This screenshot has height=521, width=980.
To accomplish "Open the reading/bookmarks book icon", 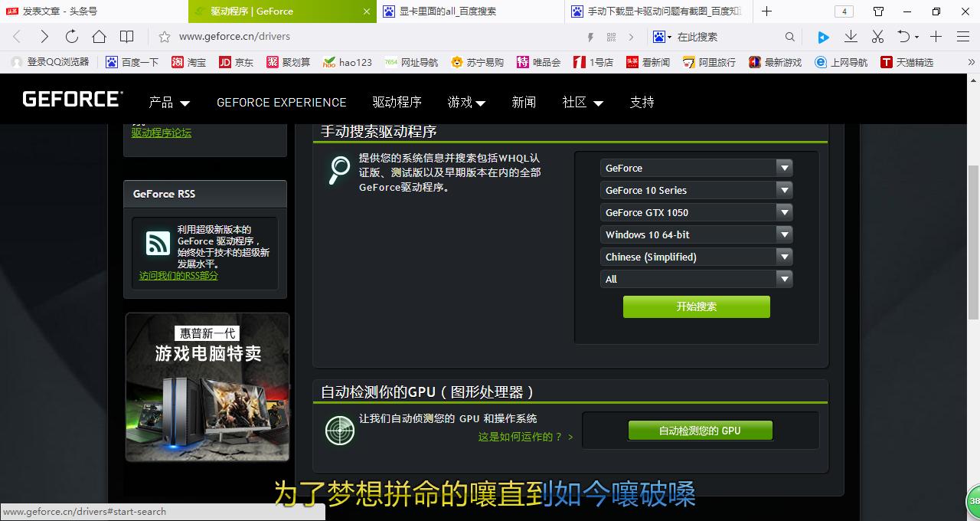I will pyautogui.click(x=127, y=37).
